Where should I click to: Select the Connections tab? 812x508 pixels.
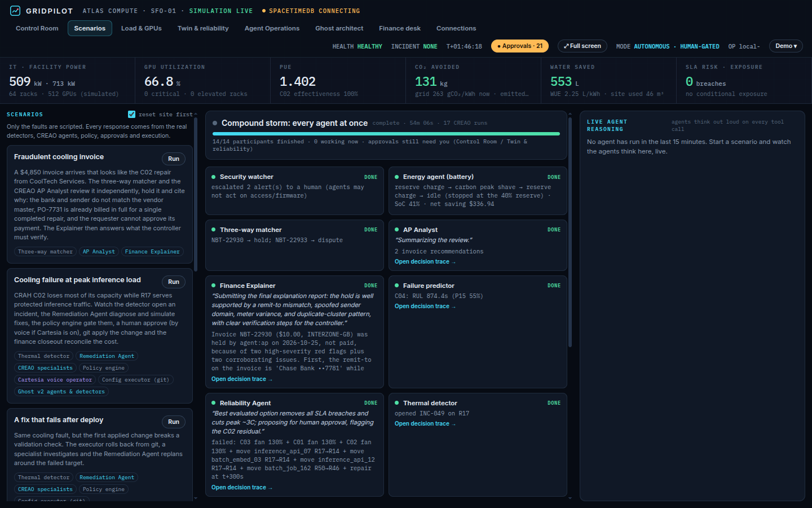click(x=456, y=28)
